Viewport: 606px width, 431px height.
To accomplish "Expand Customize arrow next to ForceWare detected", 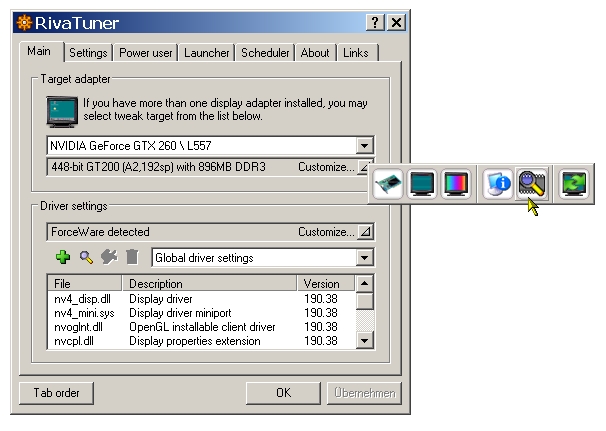I will click(x=364, y=232).
